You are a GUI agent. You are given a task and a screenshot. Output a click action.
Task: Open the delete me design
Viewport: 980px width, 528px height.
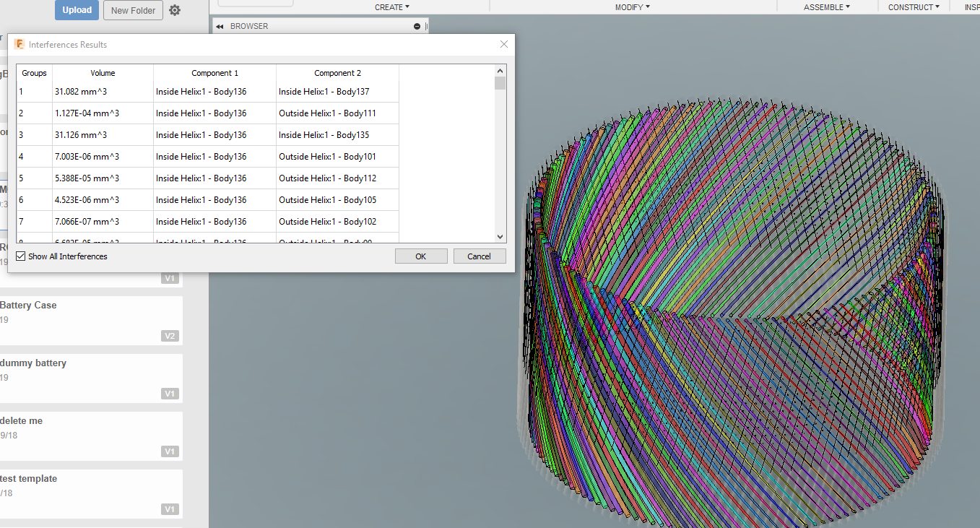click(x=91, y=436)
